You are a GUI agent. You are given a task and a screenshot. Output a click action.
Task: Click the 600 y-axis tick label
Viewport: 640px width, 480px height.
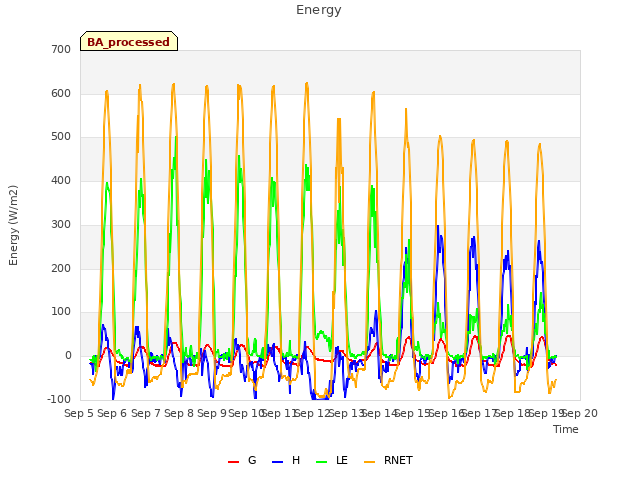click(61, 93)
